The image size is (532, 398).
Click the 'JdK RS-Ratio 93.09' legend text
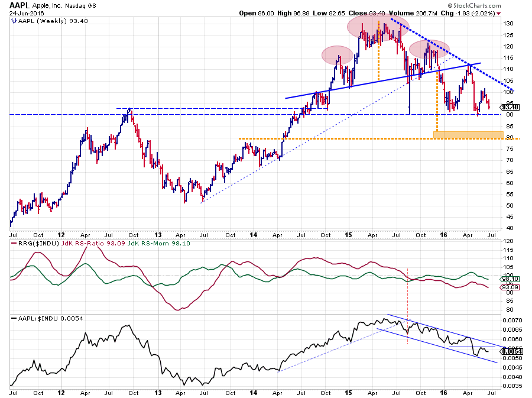[x=93, y=243]
